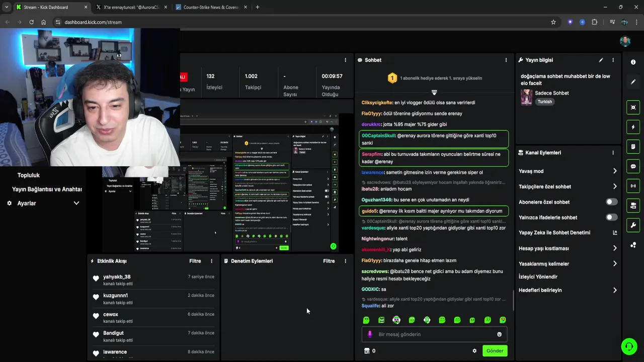Click the 00:09:57 stream uptime value
Viewport: 644px width, 362px height.
332,76
